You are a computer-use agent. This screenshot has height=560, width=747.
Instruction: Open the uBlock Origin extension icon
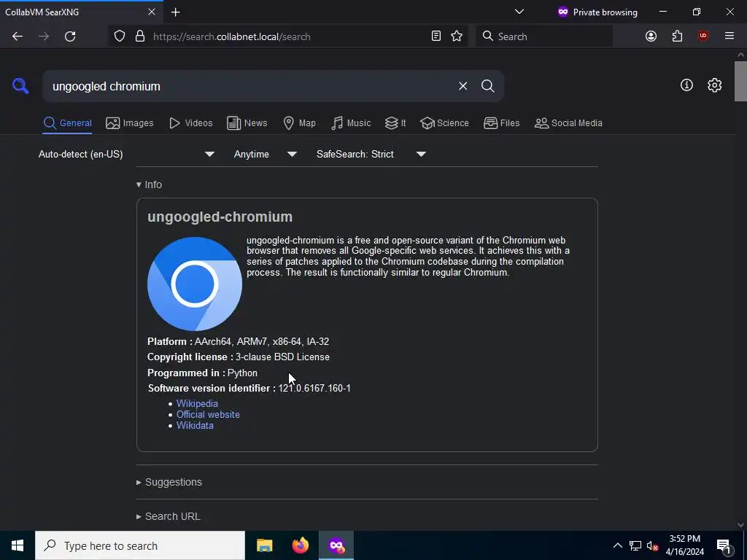pos(703,36)
